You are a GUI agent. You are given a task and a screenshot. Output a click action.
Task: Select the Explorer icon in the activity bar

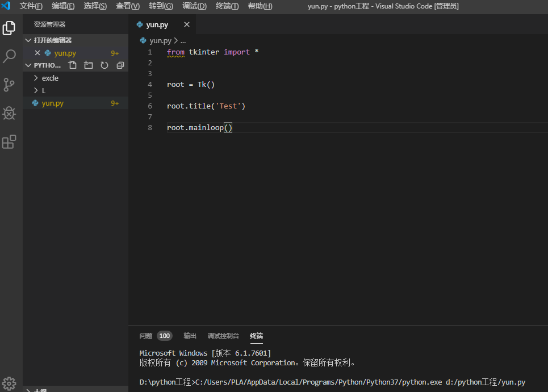pyautogui.click(x=9, y=27)
